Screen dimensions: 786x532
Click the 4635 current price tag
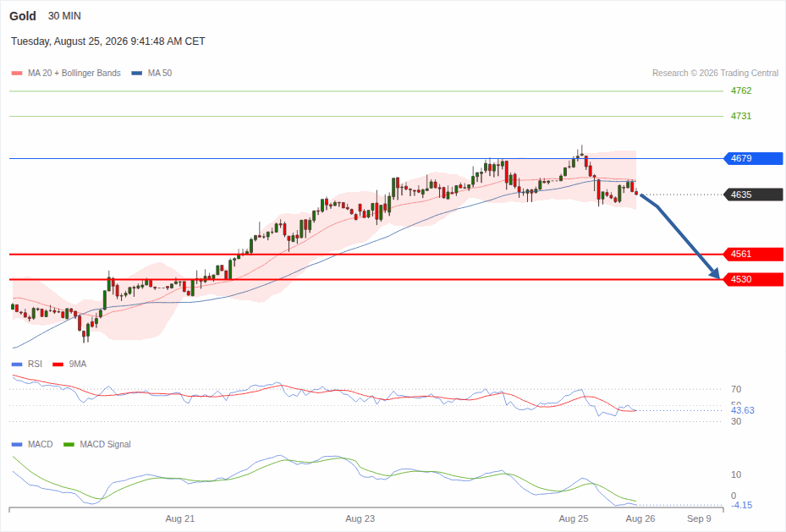pos(753,195)
